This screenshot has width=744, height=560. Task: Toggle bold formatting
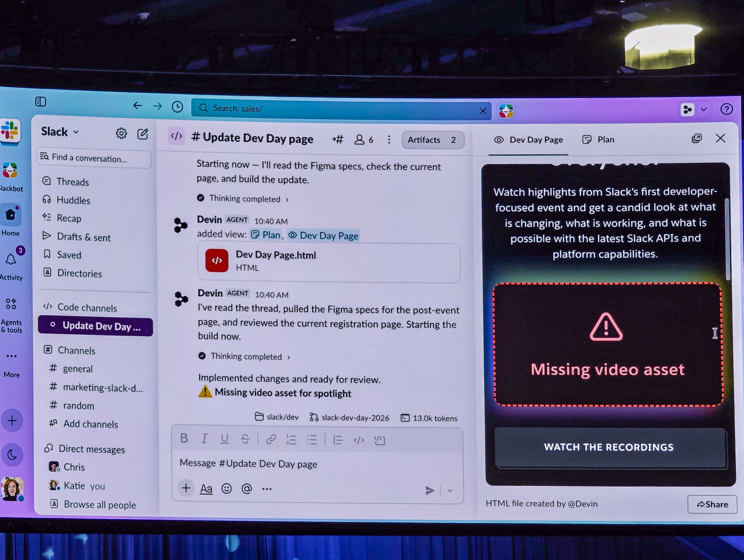184,438
